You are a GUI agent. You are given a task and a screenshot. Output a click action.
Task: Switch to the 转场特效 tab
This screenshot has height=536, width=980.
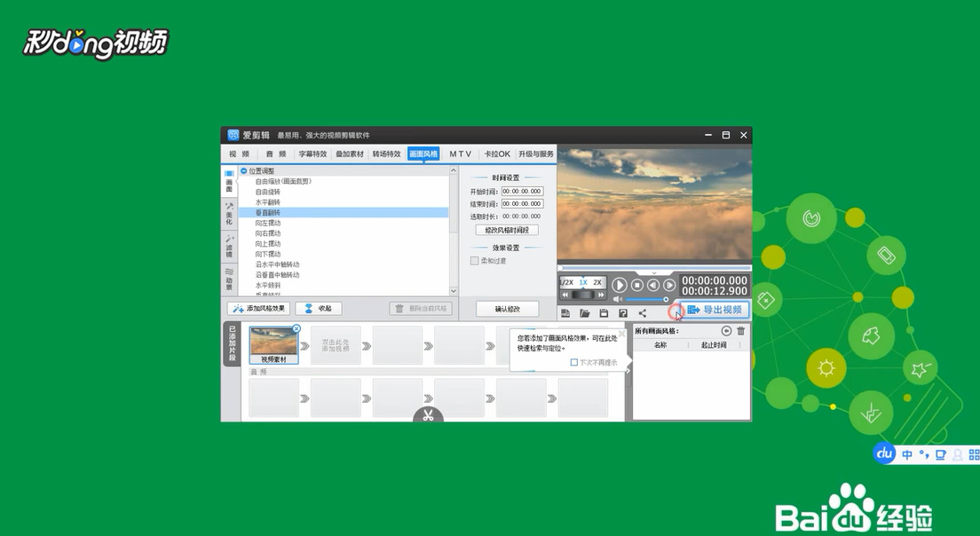[386, 154]
